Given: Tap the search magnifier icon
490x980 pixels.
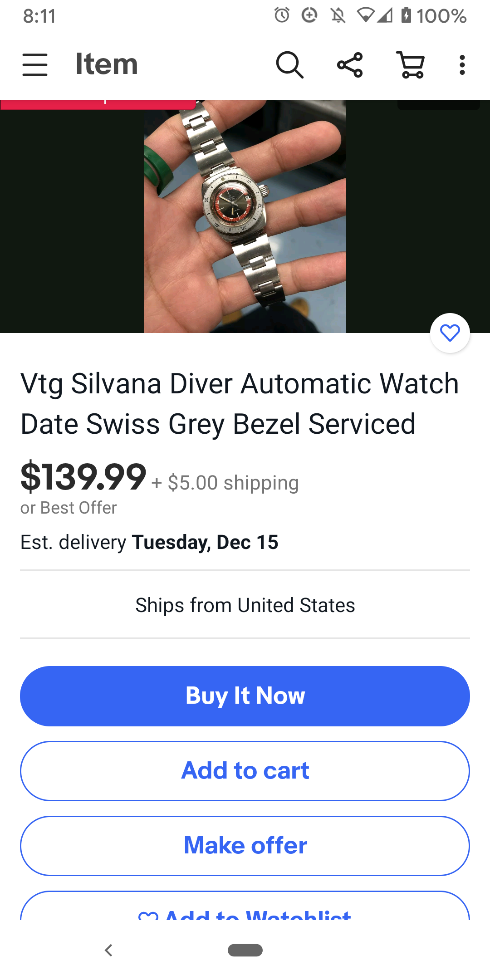Looking at the screenshot, I should pyautogui.click(x=289, y=64).
